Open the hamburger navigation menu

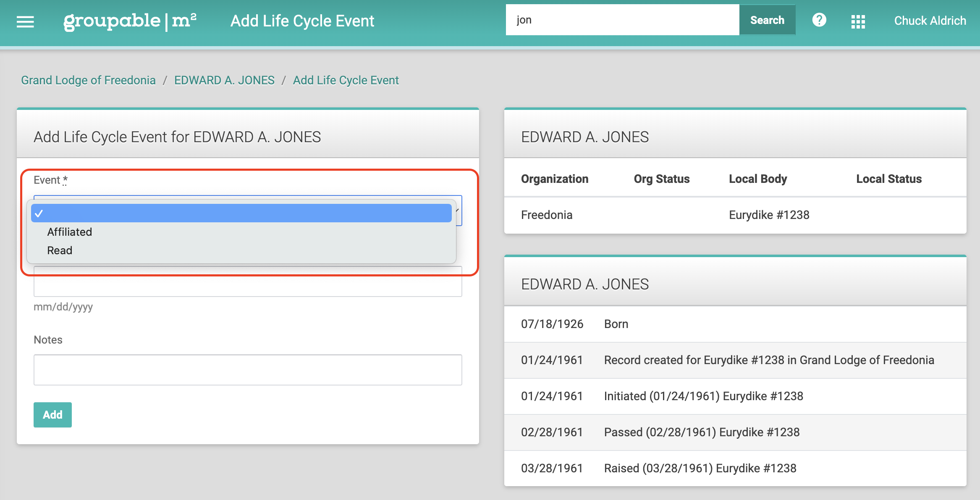(x=25, y=21)
